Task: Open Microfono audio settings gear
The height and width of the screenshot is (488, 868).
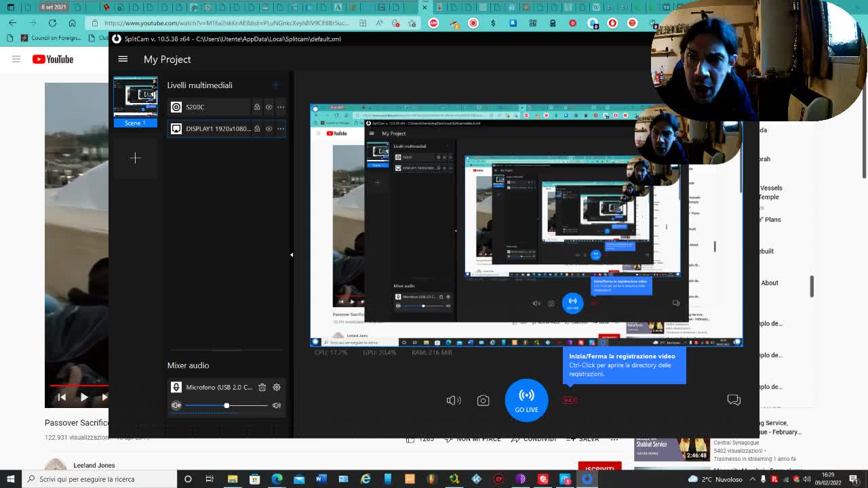Action: [277, 387]
